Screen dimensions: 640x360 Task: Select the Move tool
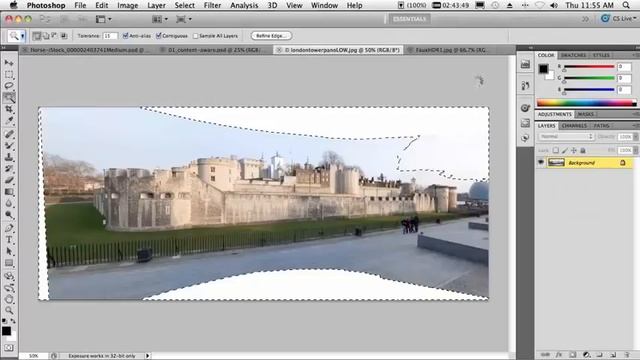click(x=9, y=63)
